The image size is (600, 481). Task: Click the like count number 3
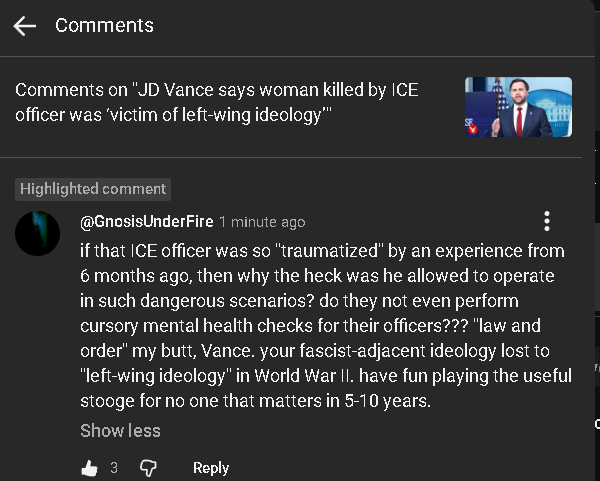click(x=114, y=468)
